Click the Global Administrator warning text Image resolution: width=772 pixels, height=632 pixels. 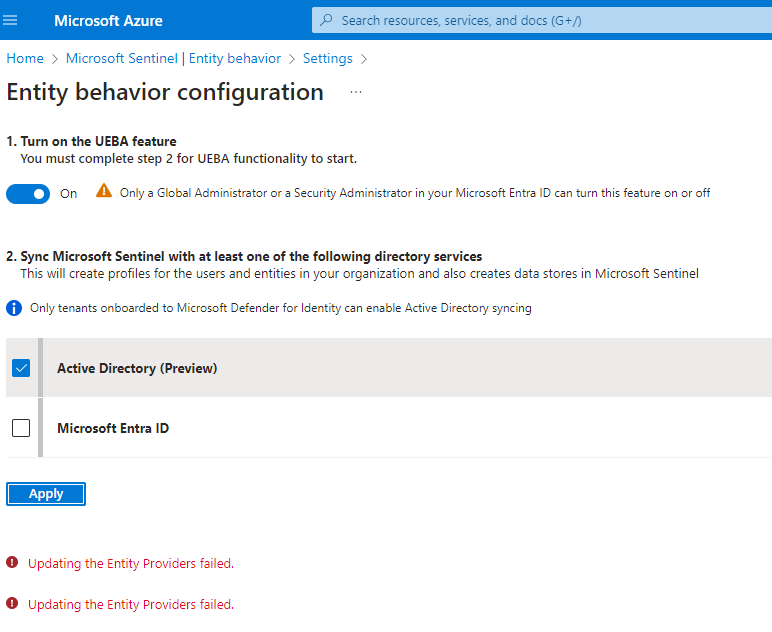point(415,193)
